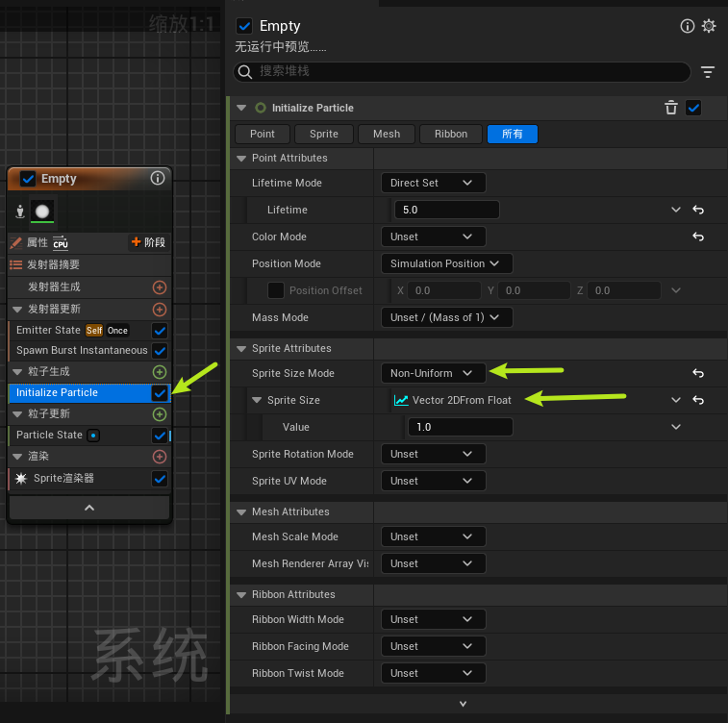Reset Sprite Size Mode to default
The height and width of the screenshot is (723, 728).
pos(698,373)
